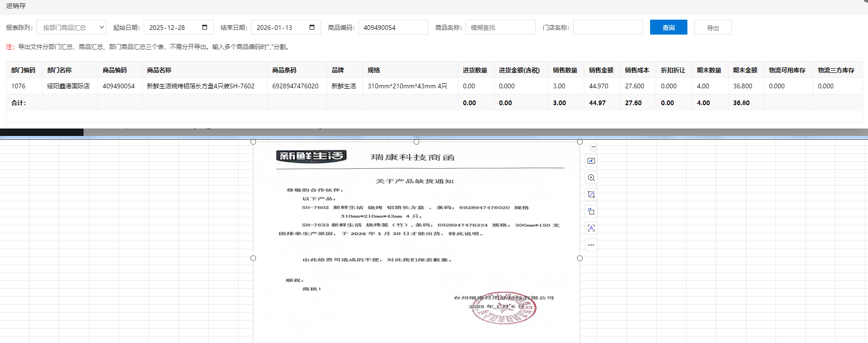The height and width of the screenshot is (343, 868).
Task: Expand the 报表陈列 dropdown
Action: (71, 28)
